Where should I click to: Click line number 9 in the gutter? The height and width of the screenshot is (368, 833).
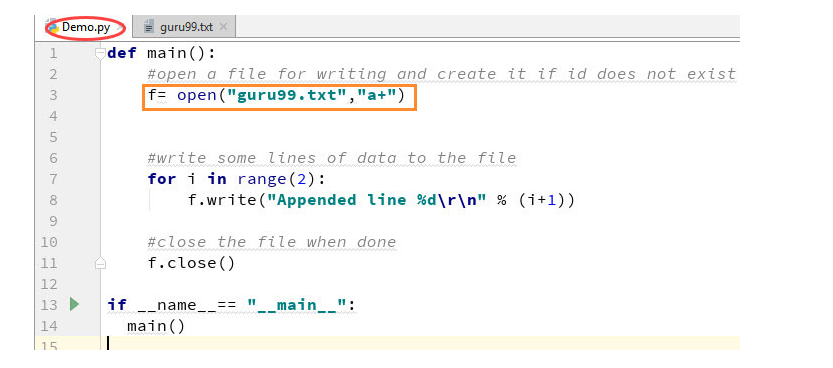point(53,221)
